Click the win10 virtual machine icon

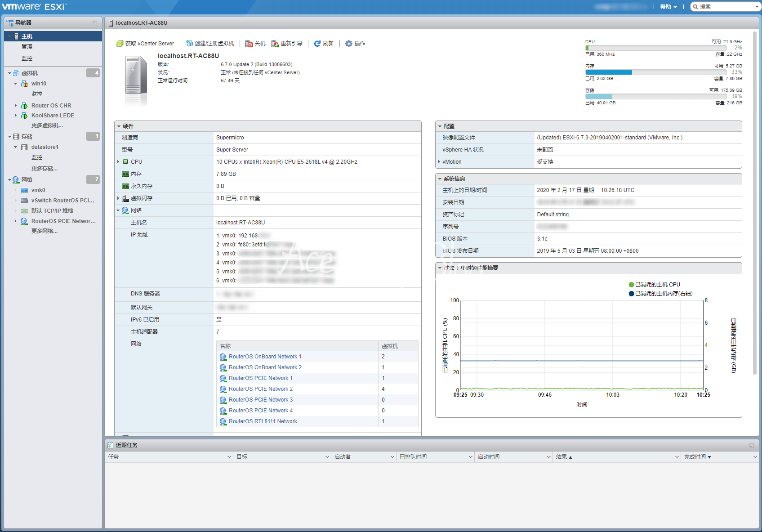pos(24,84)
